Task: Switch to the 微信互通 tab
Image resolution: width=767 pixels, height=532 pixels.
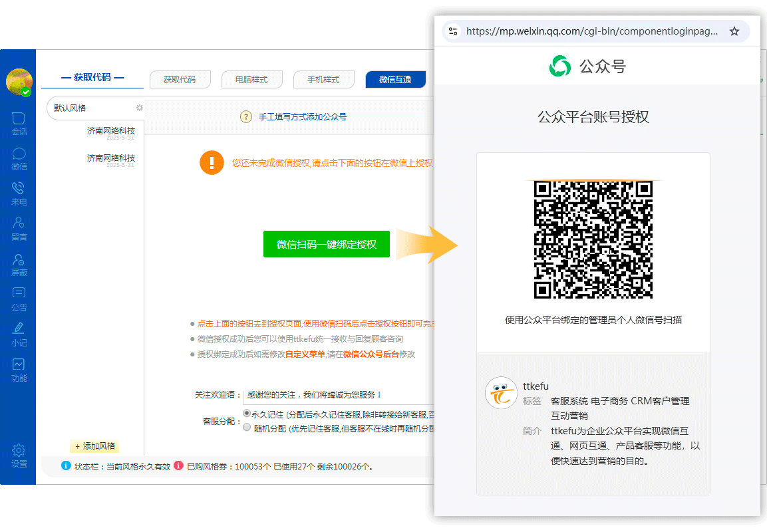Action: (x=395, y=79)
